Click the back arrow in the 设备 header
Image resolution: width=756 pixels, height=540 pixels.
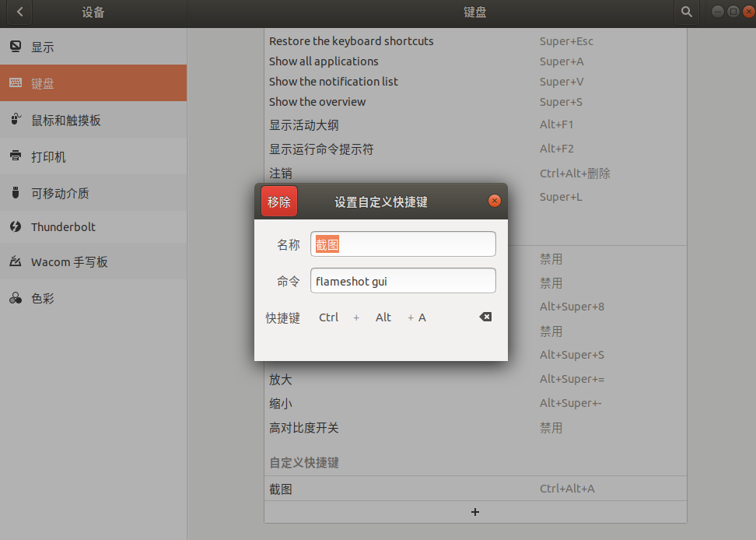(19, 12)
